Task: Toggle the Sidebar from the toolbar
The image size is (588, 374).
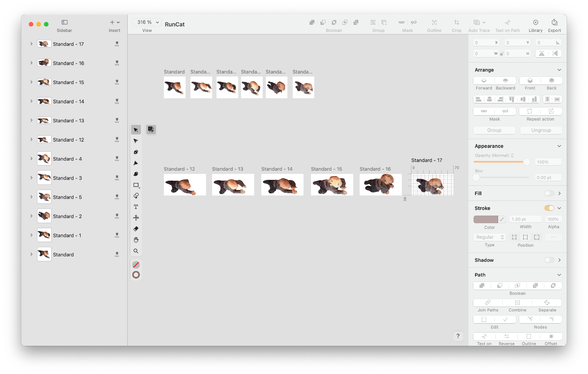Action: 64,22
